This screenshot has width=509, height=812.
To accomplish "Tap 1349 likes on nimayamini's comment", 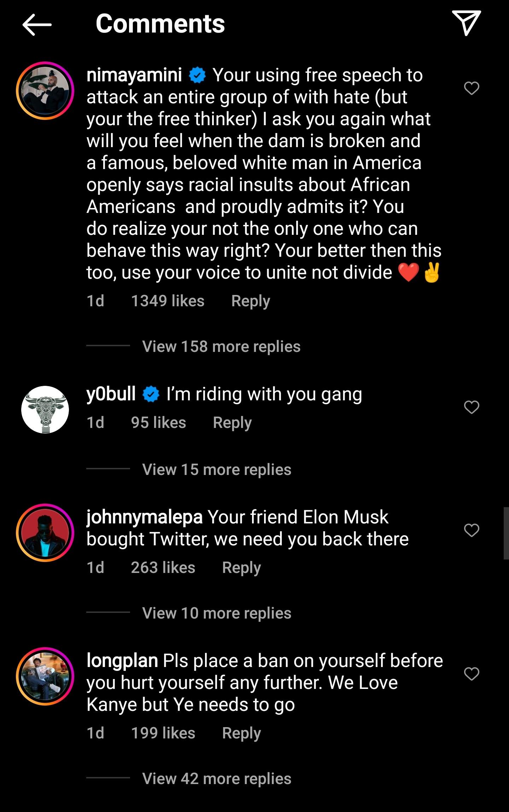I will pos(167,301).
